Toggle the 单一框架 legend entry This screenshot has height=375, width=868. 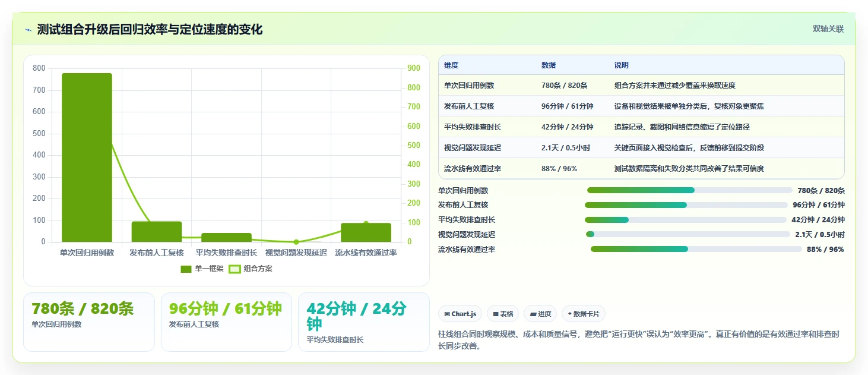coord(202,269)
